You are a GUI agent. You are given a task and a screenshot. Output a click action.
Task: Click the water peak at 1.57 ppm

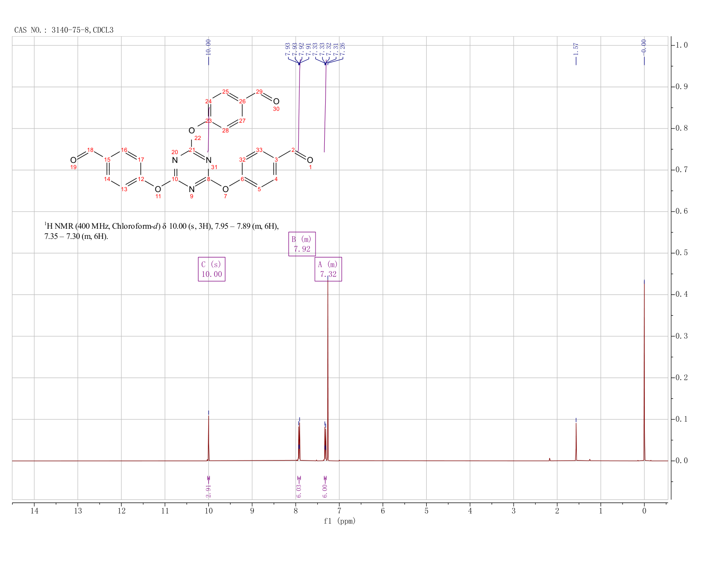coord(576,442)
